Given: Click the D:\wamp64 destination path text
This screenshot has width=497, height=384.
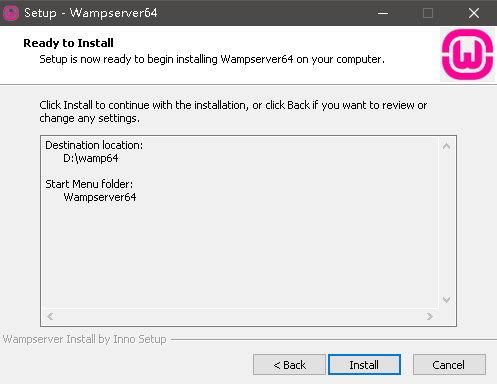Looking at the screenshot, I should coord(91,158).
